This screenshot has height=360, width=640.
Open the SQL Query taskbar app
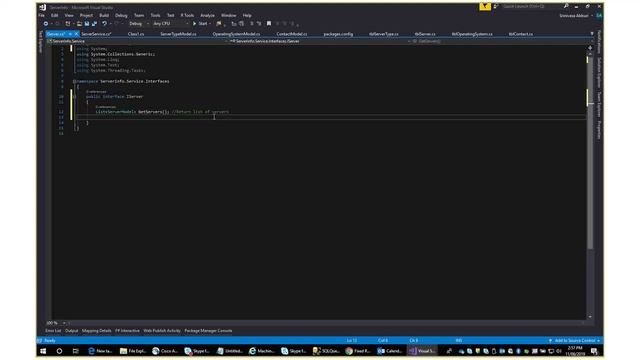click(326, 351)
